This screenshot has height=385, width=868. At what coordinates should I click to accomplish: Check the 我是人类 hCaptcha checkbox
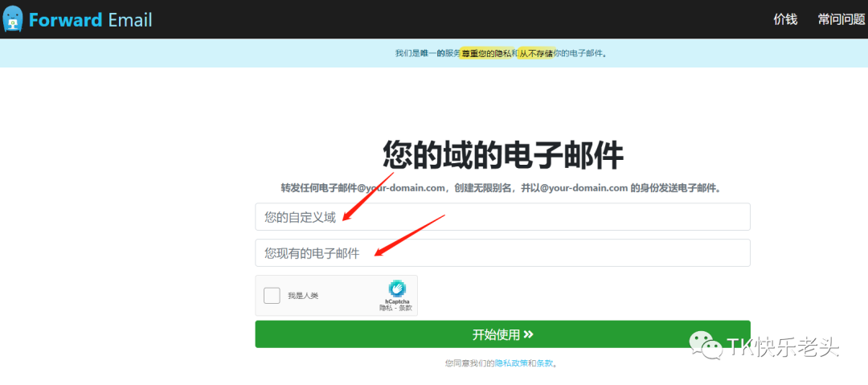pyautogui.click(x=272, y=296)
